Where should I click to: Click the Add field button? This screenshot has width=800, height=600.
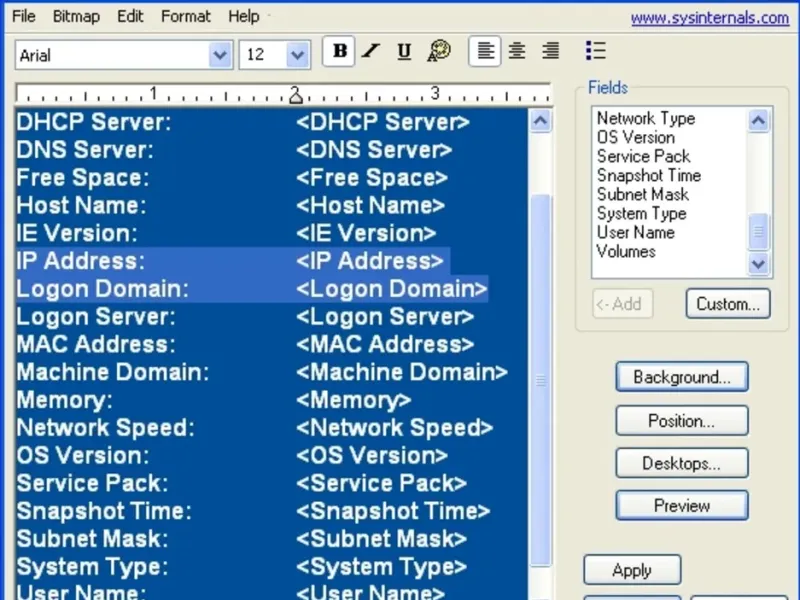click(622, 304)
